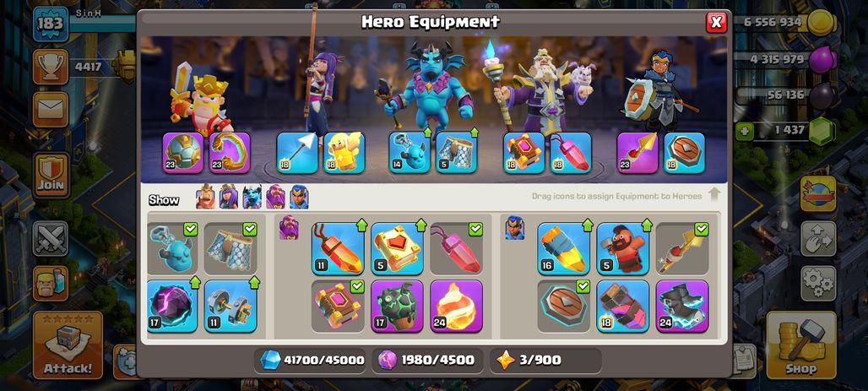This screenshot has width=868, height=391.
Task: Tap the shiny ore 41700/45000 counter
Action: [312, 360]
